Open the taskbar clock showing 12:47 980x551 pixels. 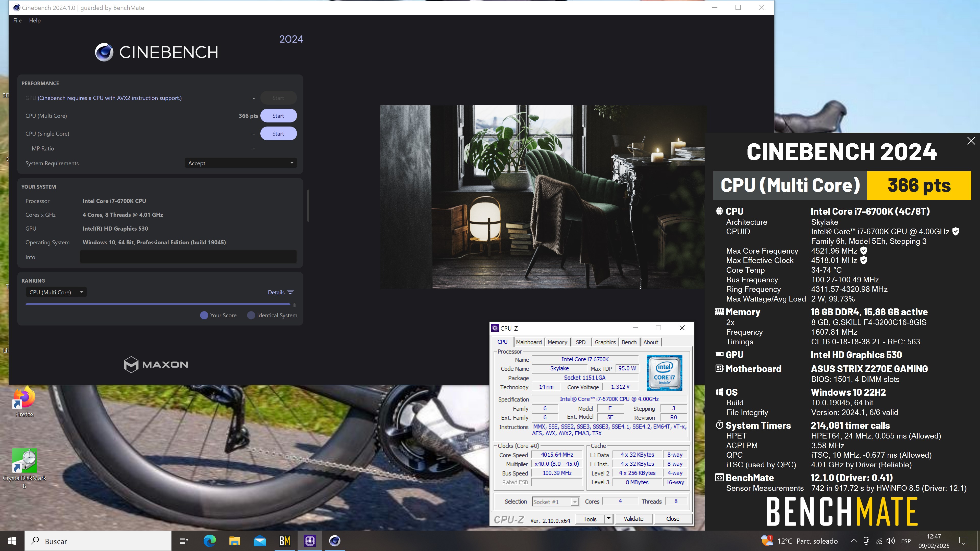pos(934,541)
